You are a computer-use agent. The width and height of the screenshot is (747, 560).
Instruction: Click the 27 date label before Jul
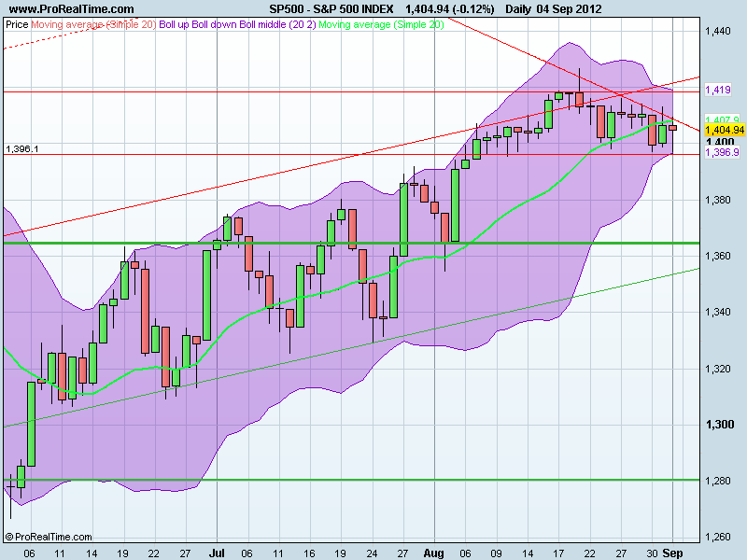point(185,553)
